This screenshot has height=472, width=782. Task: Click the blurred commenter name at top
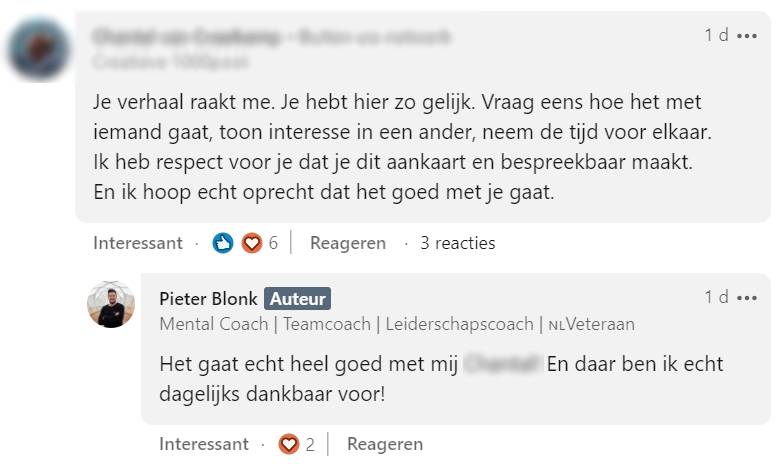[190, 37]
